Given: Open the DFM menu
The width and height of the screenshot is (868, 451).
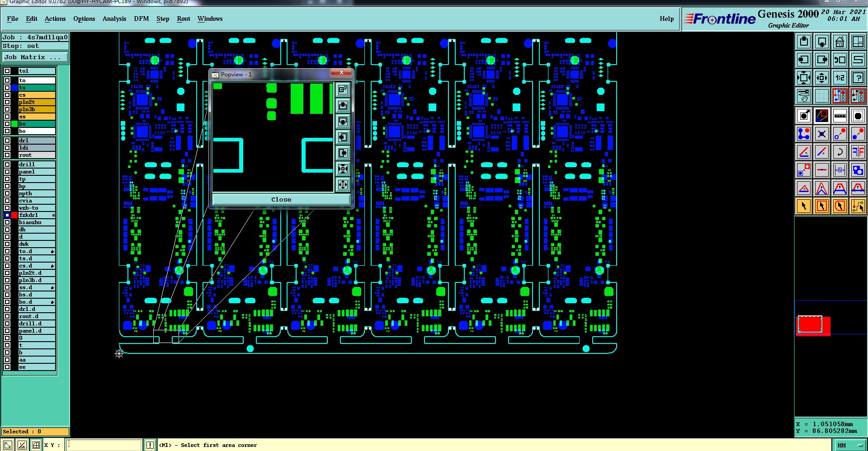Looking at the screenshot, I should tap(142, 19).
